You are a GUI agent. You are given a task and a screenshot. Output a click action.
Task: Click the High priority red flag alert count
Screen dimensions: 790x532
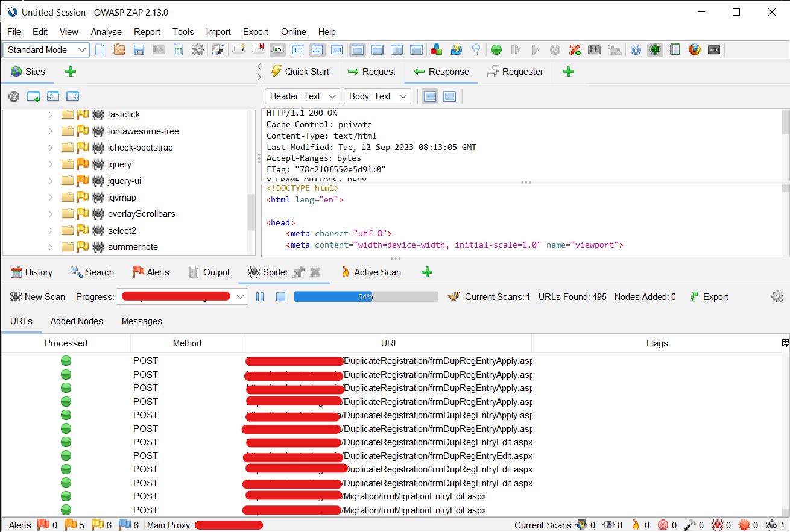(x=48, y=525)
